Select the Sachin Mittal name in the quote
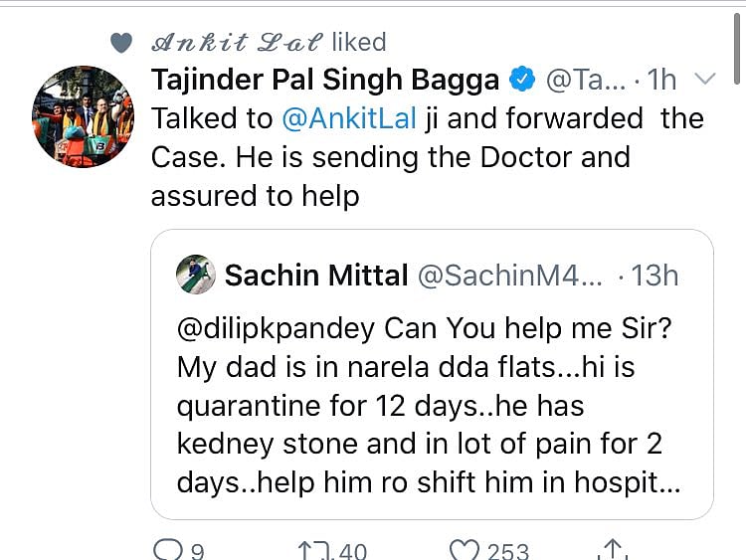Image resolution: width=746 pixels, height=560 pixels. tap(316, 276)
